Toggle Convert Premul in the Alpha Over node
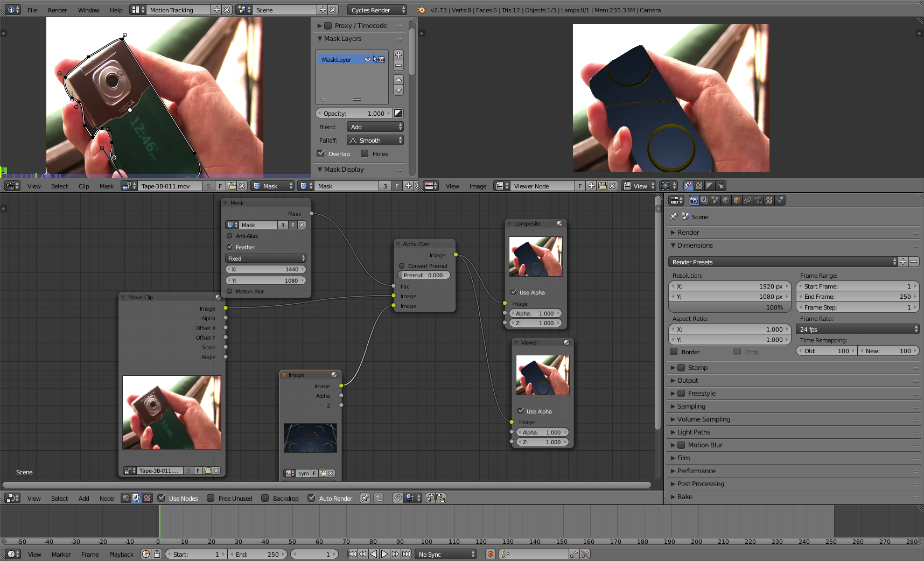Image resolution: width=924 pixels, height=561 pixels. 402,266
